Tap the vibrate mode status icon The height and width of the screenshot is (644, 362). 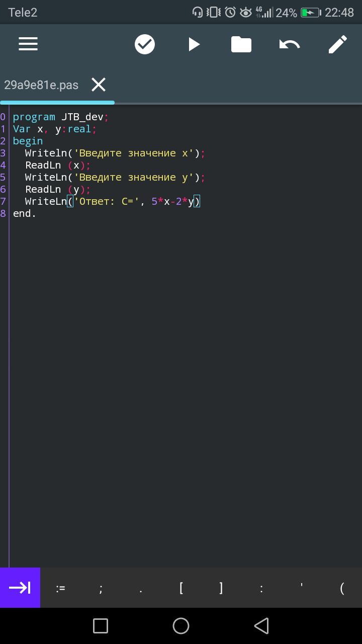coord(214,12)
